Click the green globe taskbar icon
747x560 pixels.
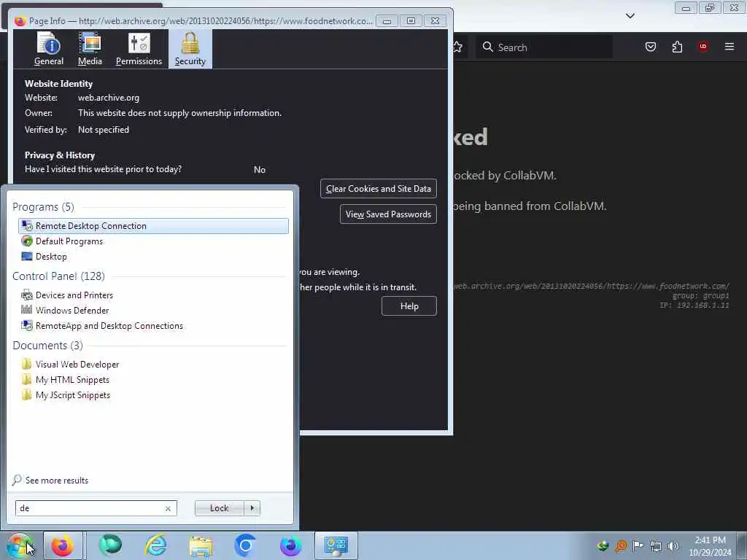(x=110, y=545)
